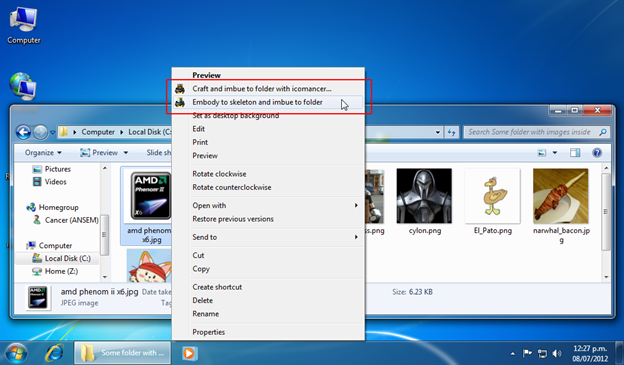This screenshot has width=624, height=365.
Task: Open the Organize dropdown menu
Action: 43,152
